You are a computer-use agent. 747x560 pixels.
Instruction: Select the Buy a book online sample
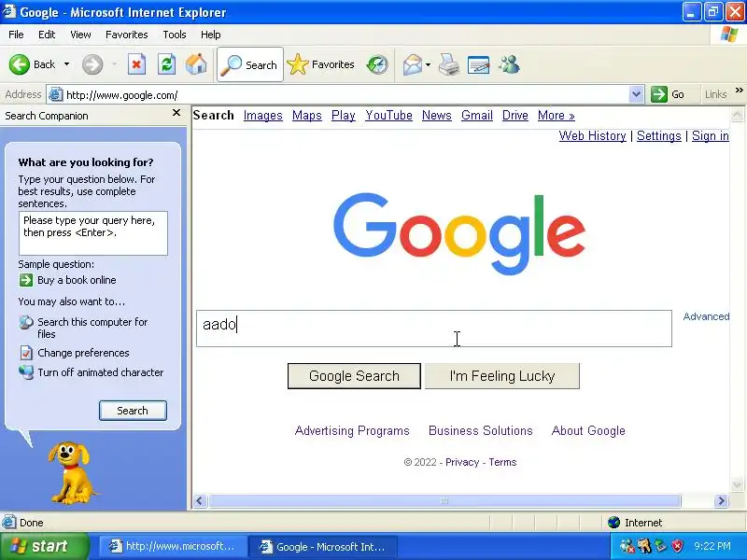[77, 280]
